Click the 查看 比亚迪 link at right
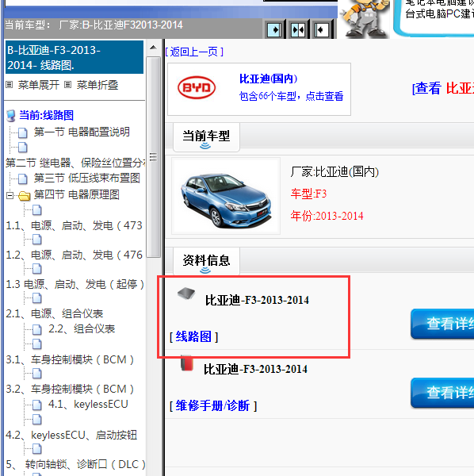 click(443, 88)
